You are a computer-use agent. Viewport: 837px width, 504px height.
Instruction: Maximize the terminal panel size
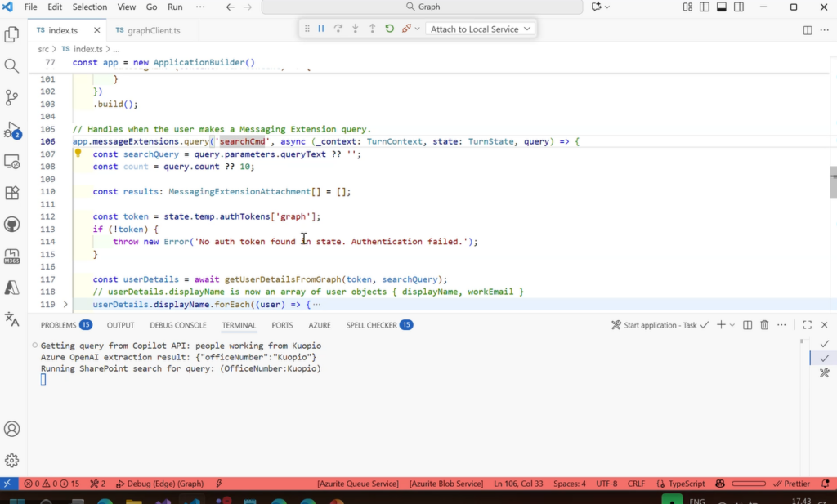tap(807, 325)
